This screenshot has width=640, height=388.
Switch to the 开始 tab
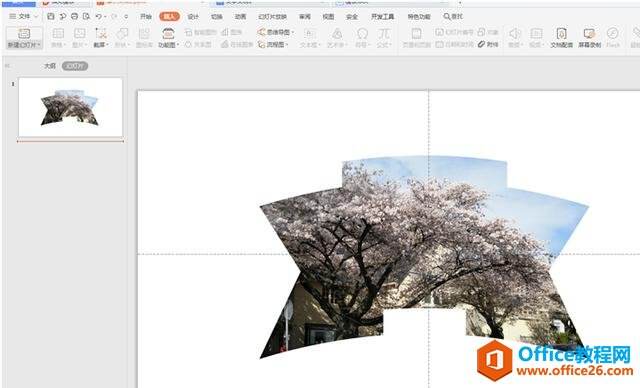146,16
